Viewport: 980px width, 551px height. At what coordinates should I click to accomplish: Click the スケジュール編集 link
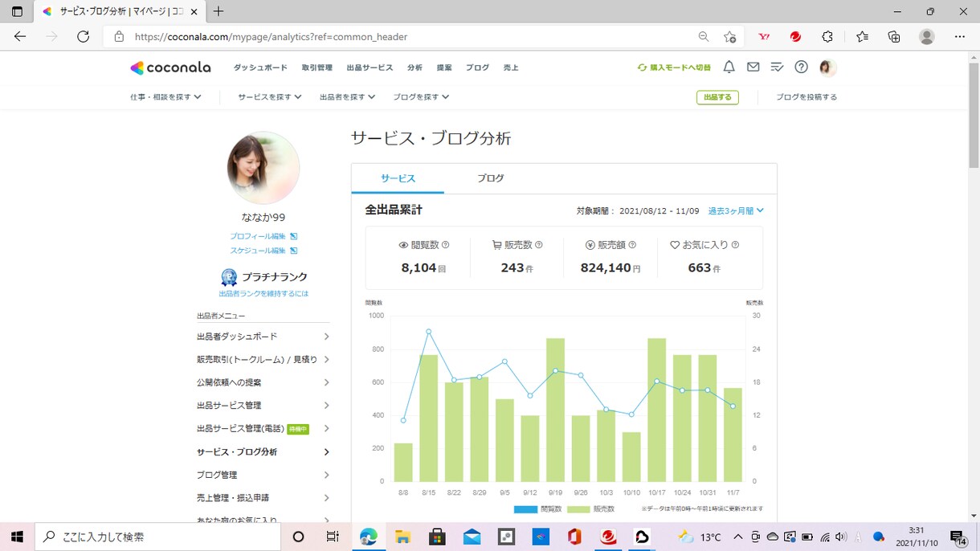[x=263, y=251]
